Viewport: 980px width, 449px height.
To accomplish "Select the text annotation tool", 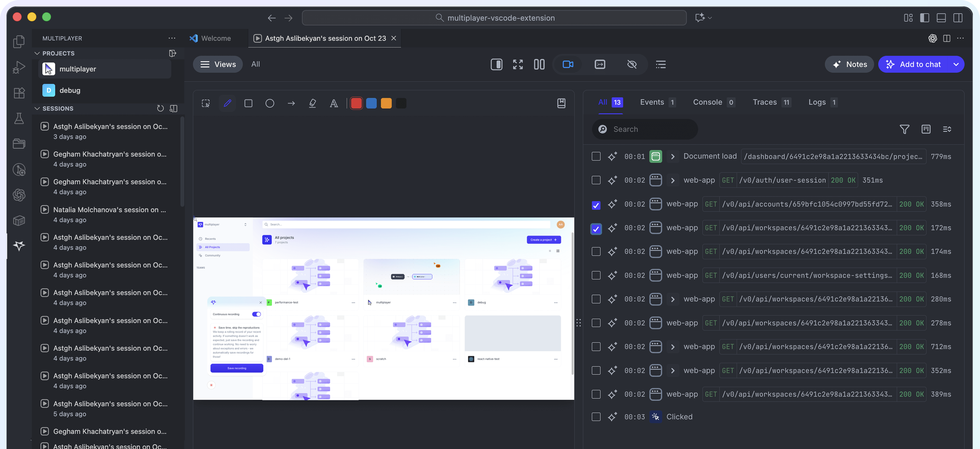I will (334, 103).
